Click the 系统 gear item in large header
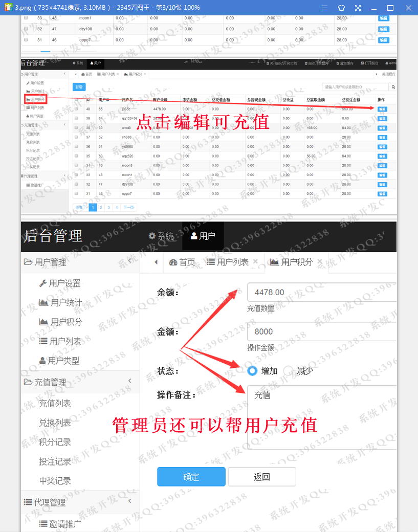The image size is (418, 532). tap(161, 236)
